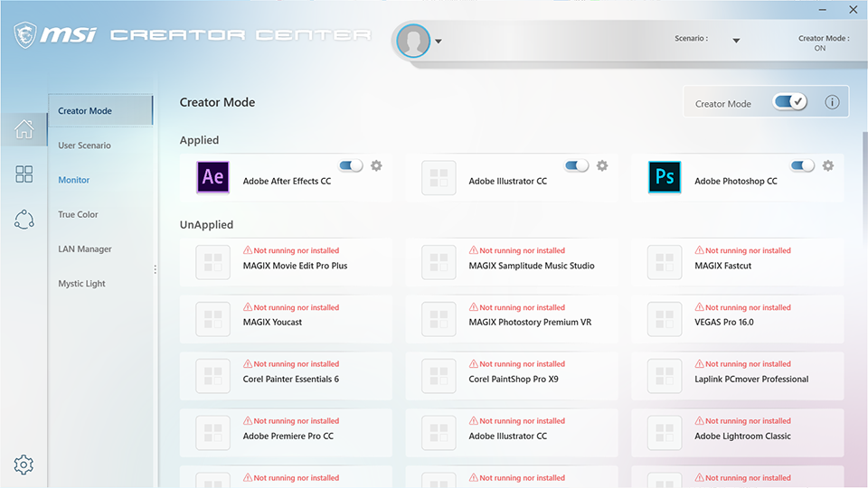Select Corel PaintShop Pro X9 name

[x=514, y=379]
